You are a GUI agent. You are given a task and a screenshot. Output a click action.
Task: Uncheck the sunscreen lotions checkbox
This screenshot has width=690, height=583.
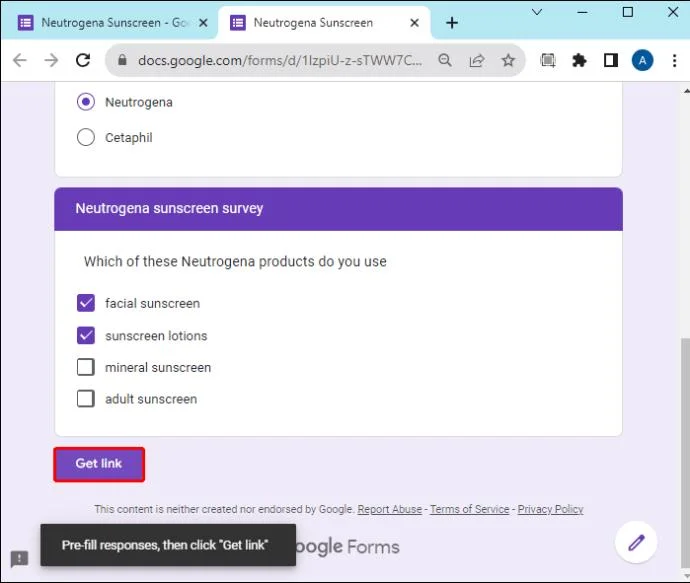(x=85, y=335)
